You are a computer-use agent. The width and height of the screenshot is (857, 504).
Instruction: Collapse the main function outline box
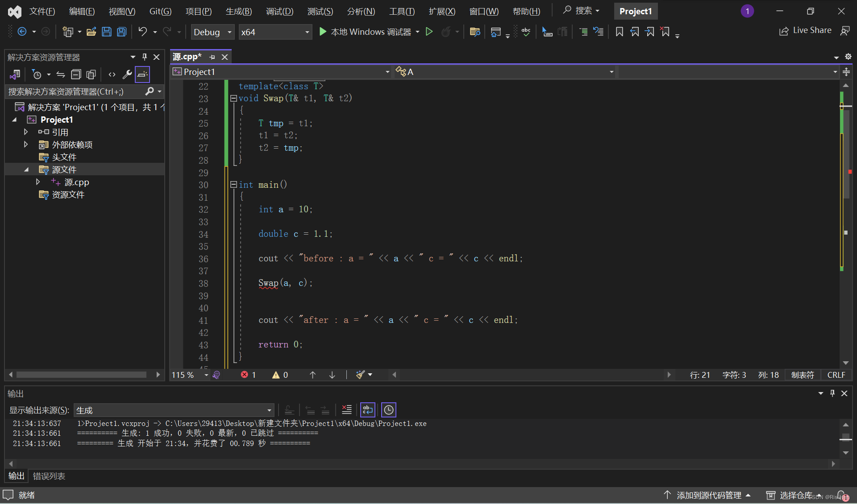point(233,184)
